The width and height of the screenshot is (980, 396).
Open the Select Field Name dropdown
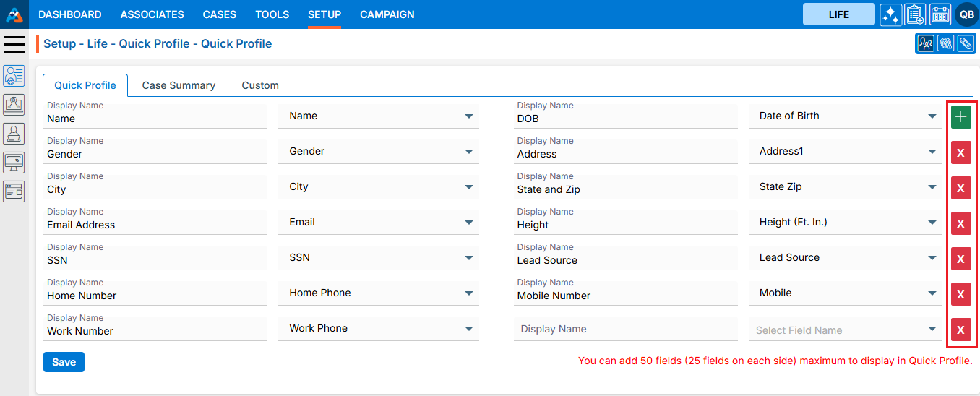pos(847,330)
